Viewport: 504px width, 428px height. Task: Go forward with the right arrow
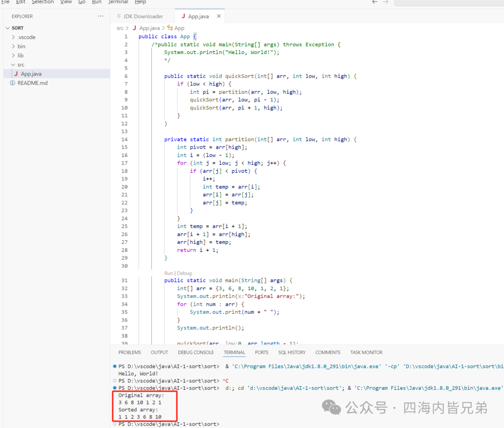tap(386, 2)
